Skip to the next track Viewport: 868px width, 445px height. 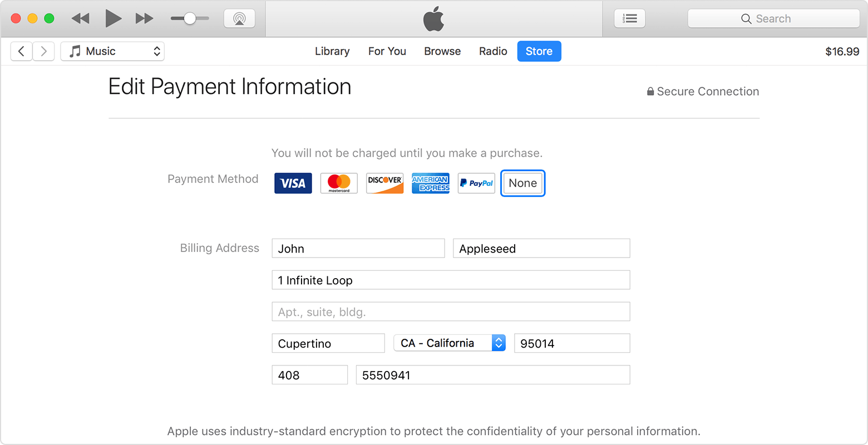(x=145, y=18)
